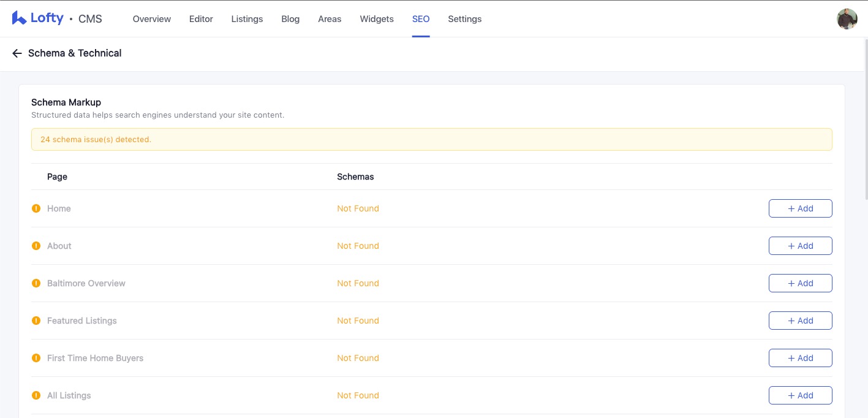Click warning icon beside Baltimore Overview
The image size is (868, 418).
(36, 283)
